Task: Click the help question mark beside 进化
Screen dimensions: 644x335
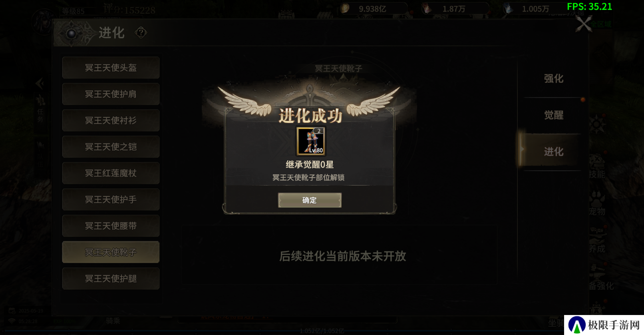Action: (x=141, y=32)
